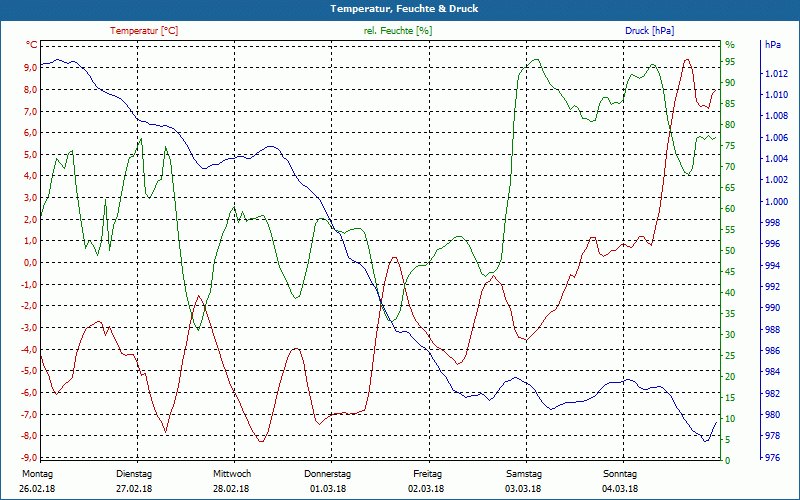Click the date '02.03.18'
The image size is (800, 500).
click(426, 489)
